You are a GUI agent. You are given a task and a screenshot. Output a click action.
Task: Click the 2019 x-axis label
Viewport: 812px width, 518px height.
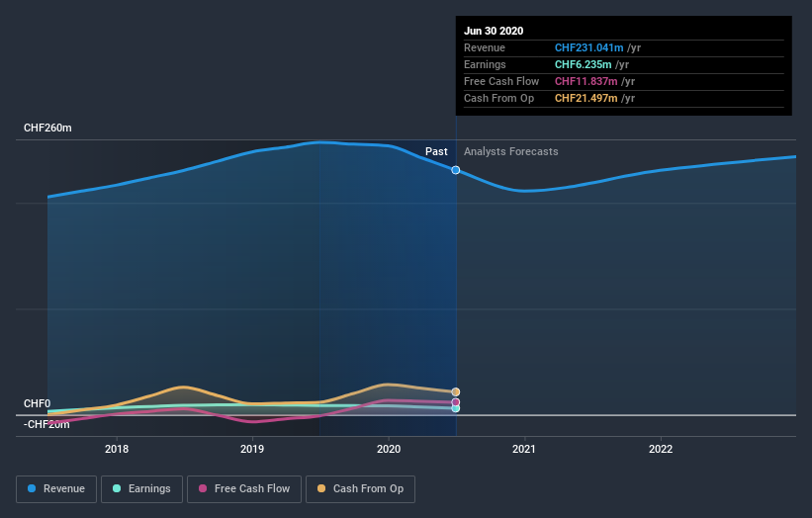252,449
